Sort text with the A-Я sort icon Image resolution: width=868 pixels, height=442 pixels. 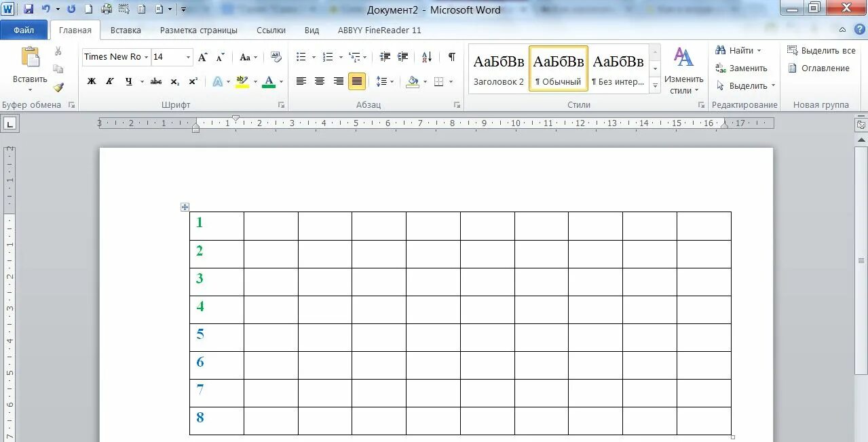[x=426, y=57]
